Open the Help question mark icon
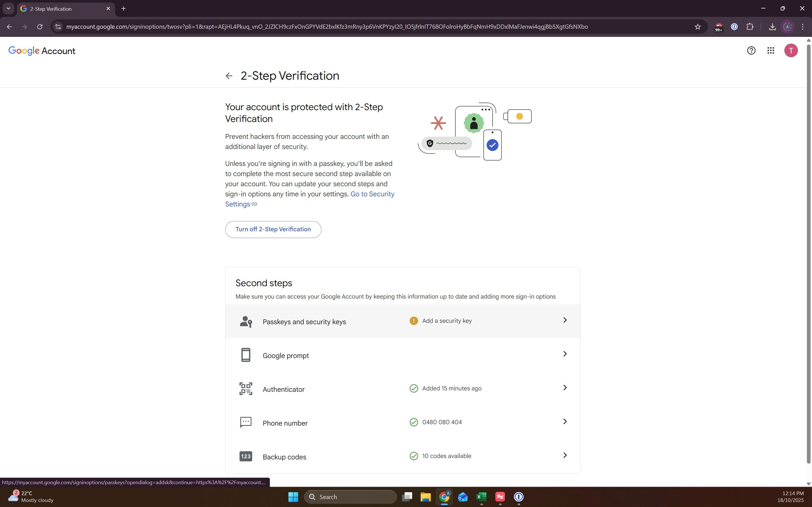Viewport: 812px width, 507px height. tap(751, 51)
